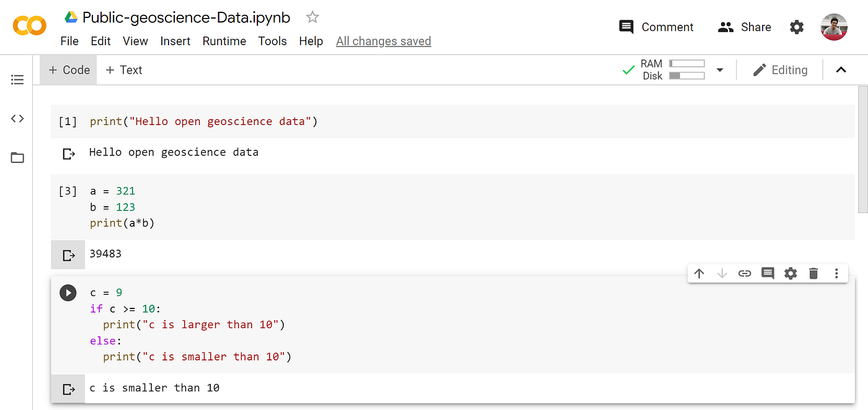Click the line 'c = 9'
Viewport: 868px width, 410px height.
pos(106,292)
